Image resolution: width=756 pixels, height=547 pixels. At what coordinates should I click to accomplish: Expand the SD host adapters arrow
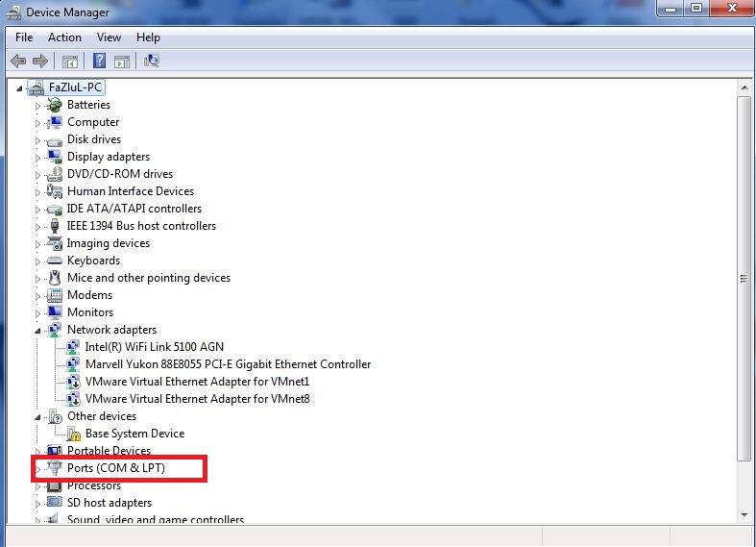(x=37, y=504)
